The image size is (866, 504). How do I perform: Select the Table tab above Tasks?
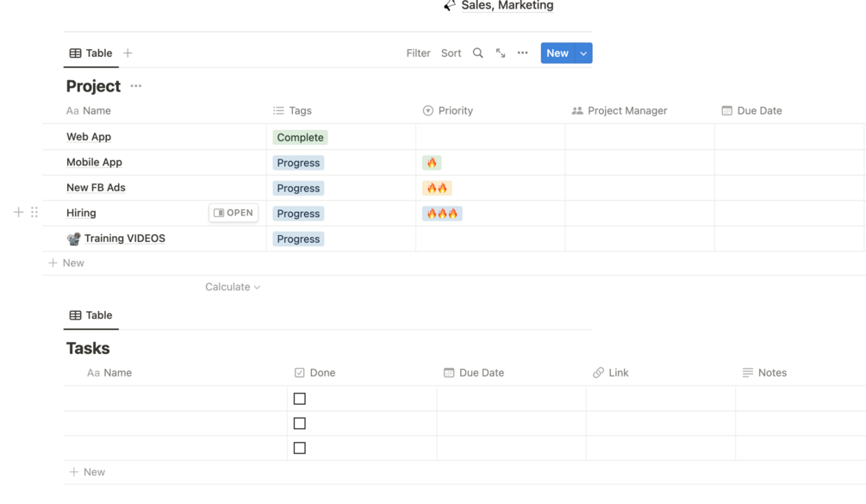(x=91, y=315)
